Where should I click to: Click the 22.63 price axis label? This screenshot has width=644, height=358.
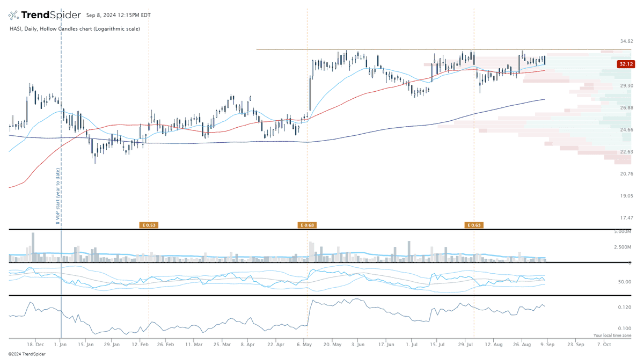click(x=626, y=151)
